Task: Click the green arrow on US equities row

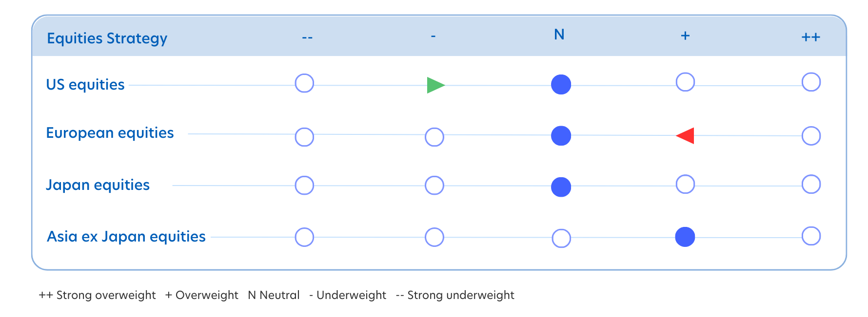Action: click(435, 85)
